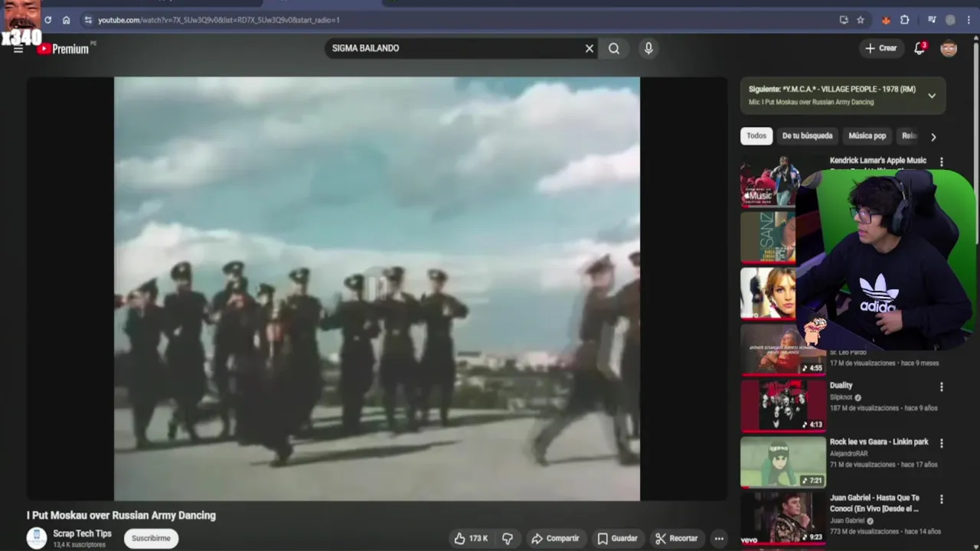Open the blonde woman video thumbnail
980x551 pixels.
point(768,292)
